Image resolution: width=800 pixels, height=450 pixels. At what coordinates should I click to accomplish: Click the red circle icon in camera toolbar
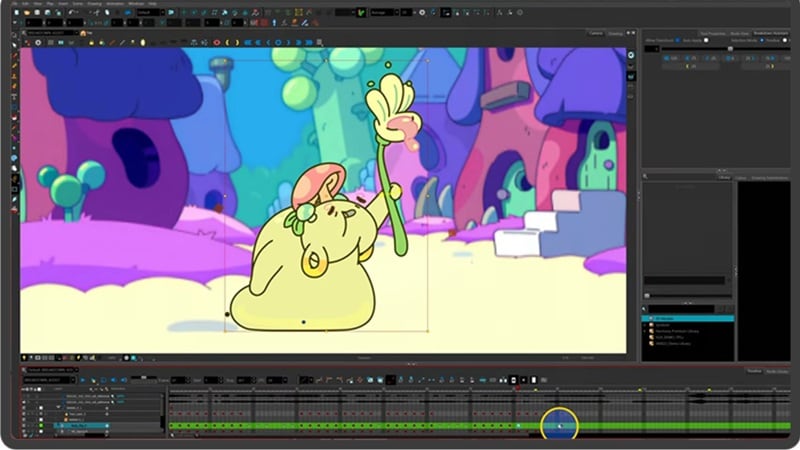216,42
